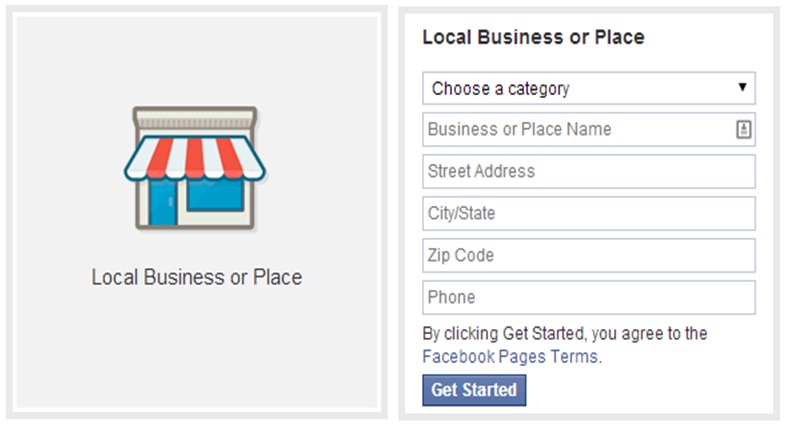Click the contact card icon in name field

point(743,129)
